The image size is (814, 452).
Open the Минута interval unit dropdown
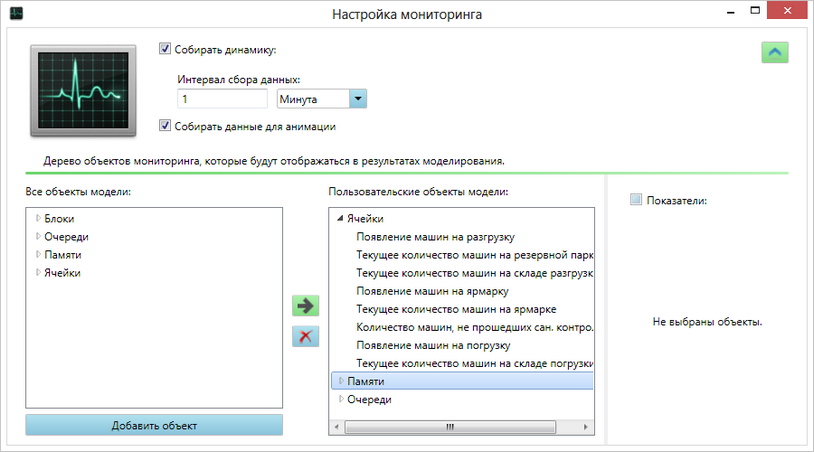click(x=358, y=99)
